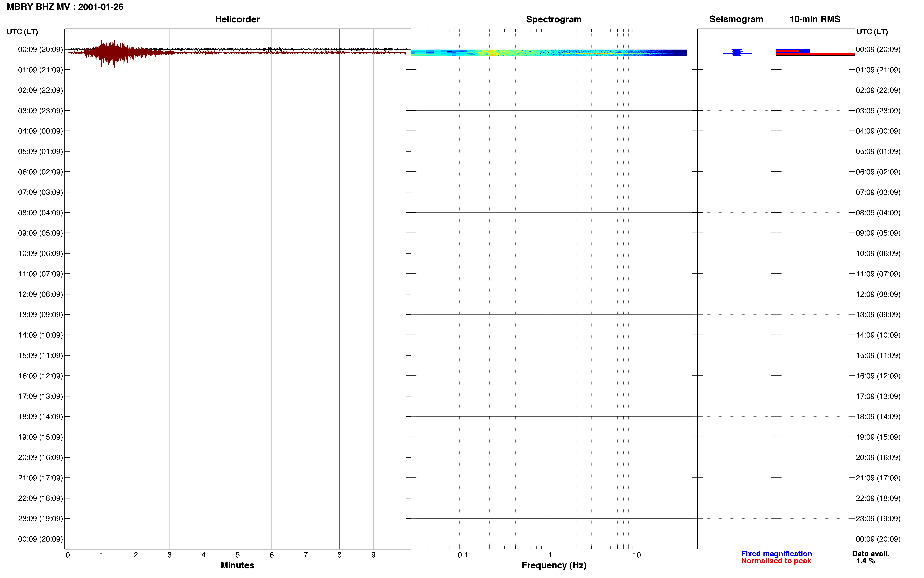The image size is (924, 578).
Task: Click the Frequency (Hz) axis label
Action: coord(554,565)
